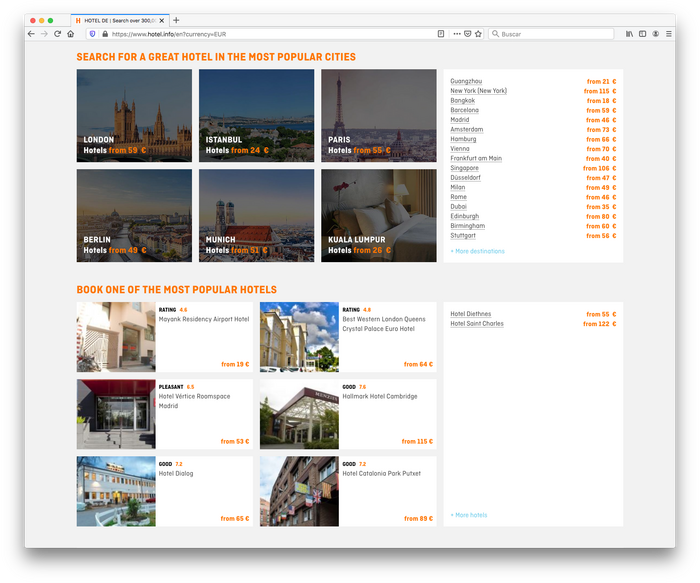Click the Hotel Dialog building photo

pyautogui.click(x=116, y=491)
